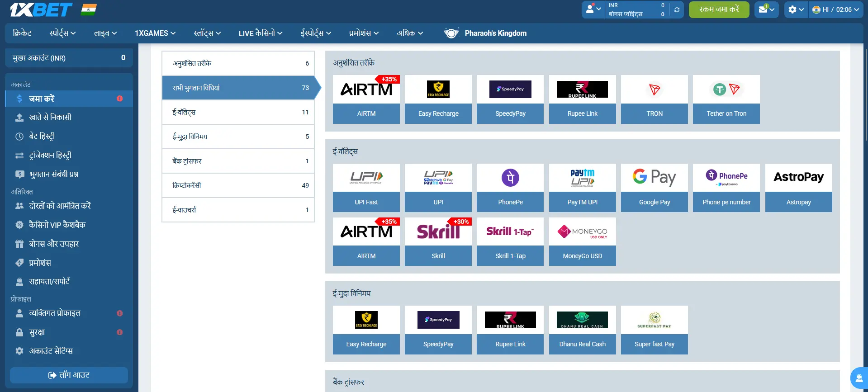Image resolution: width=868 pixels, height=392 pixels.
Task: Select जमा करें in the sidebar
Action: 69,99
